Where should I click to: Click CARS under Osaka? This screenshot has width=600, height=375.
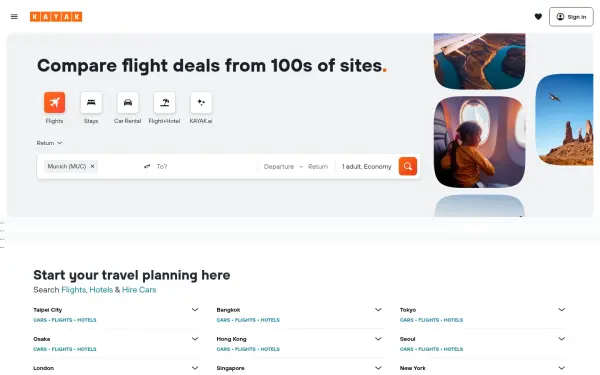pos(40,349)
